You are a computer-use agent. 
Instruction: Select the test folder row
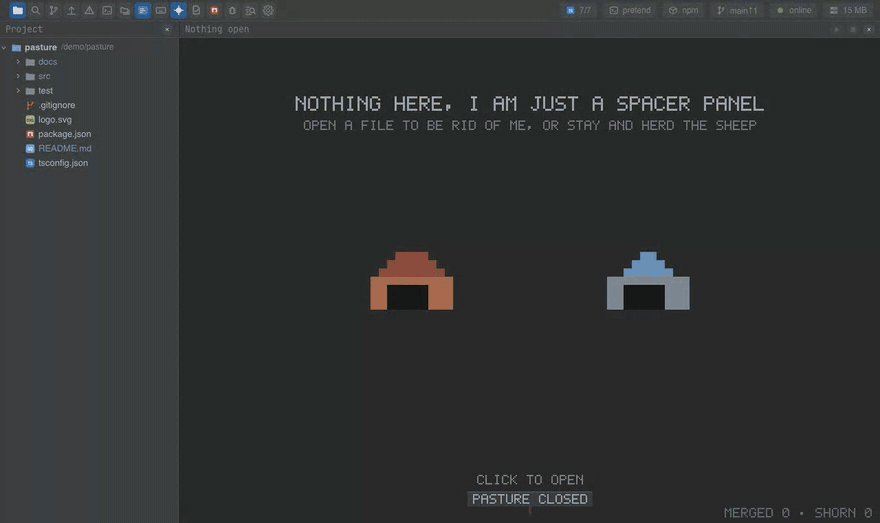click(x=89, y=90)
